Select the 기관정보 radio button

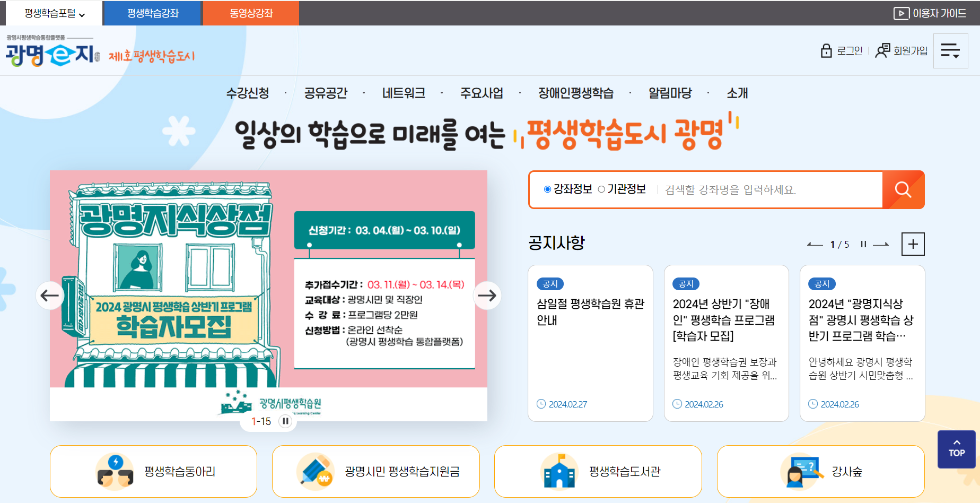tap(601, 189)
